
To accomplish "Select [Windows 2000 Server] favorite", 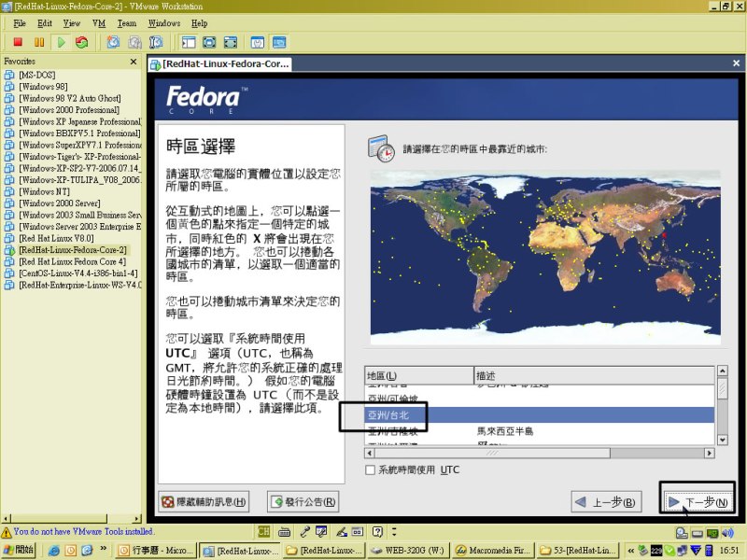I will coord(60,203).
